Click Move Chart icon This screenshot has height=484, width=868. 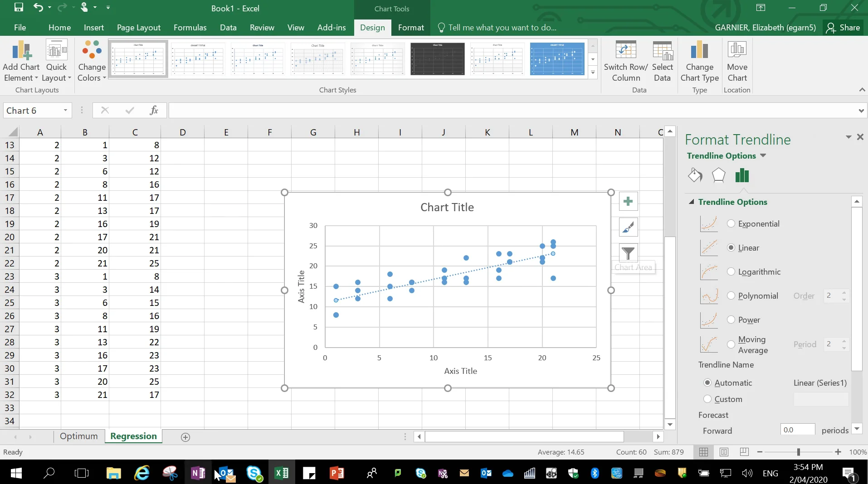737,61
